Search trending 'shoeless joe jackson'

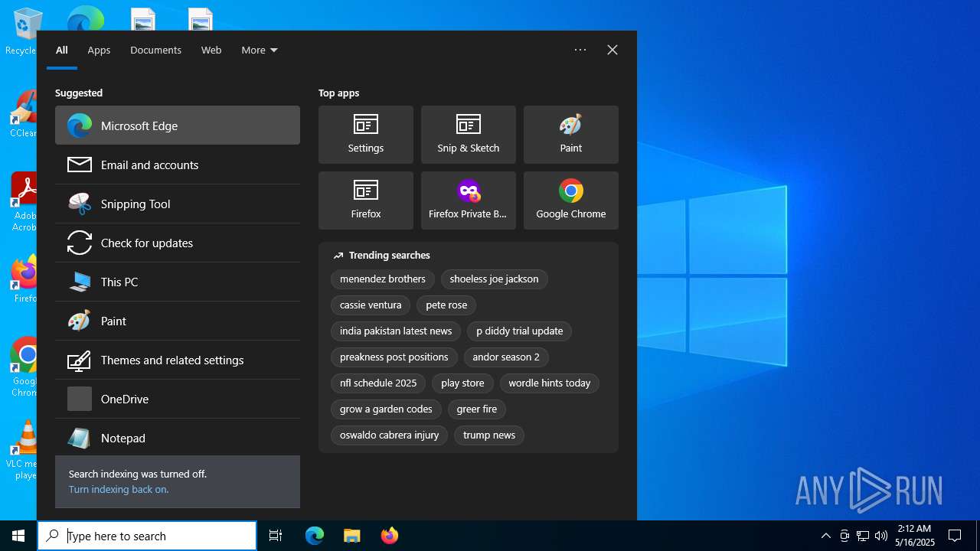494,279
